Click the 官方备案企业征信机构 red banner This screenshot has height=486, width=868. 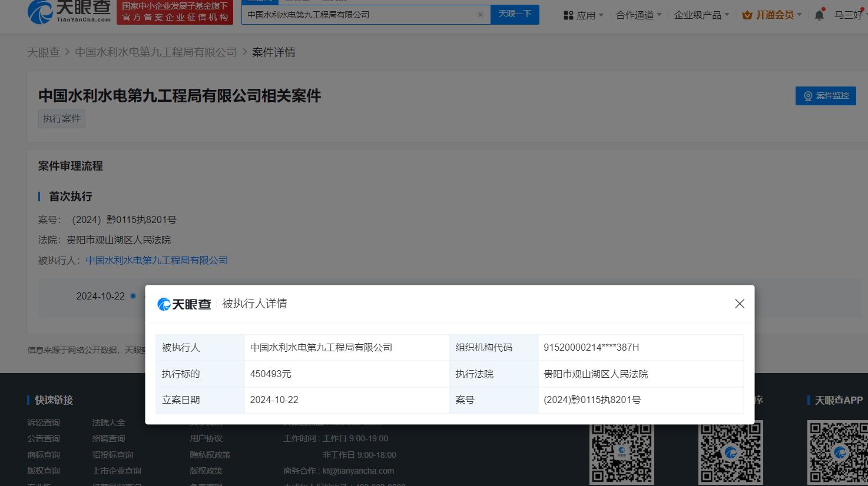175,12
